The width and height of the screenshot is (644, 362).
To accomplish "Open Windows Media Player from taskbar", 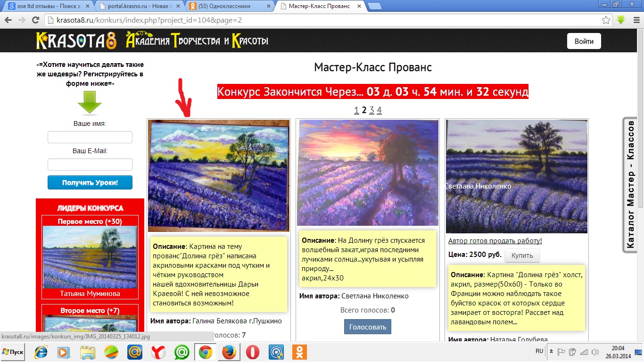I will coord(64,352).
